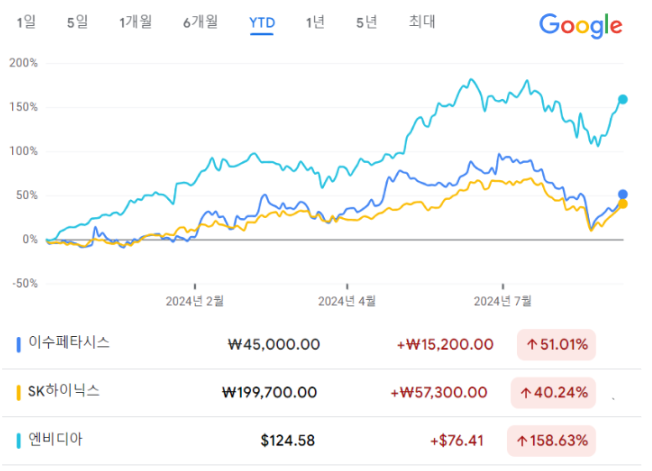Click the +₩57,300.00 change value
The width and height of the screenshot is (652, 471).
coord(439,392)
